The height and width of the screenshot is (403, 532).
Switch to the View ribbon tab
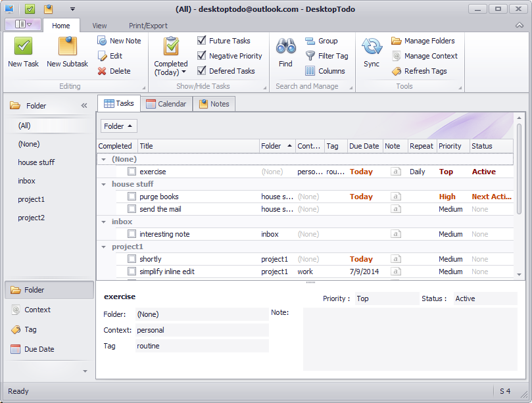(99, 26)
